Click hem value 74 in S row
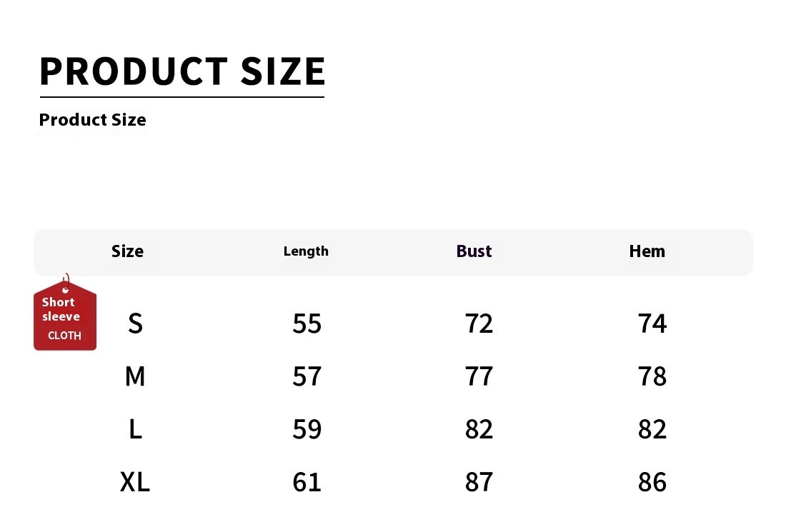786x532 pixels. pos(652,323)
